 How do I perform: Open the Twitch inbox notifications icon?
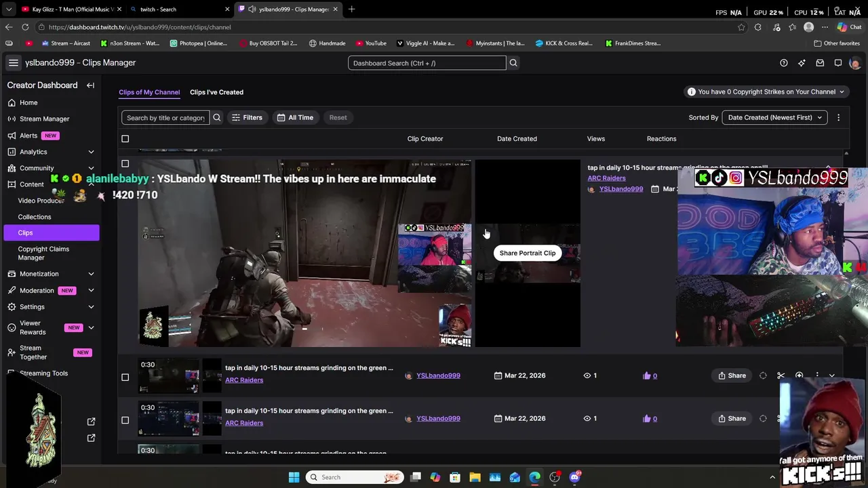tap(820, 63)
